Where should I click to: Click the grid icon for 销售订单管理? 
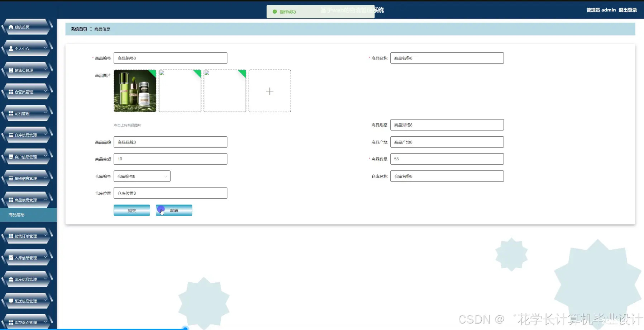coord(11,236)
